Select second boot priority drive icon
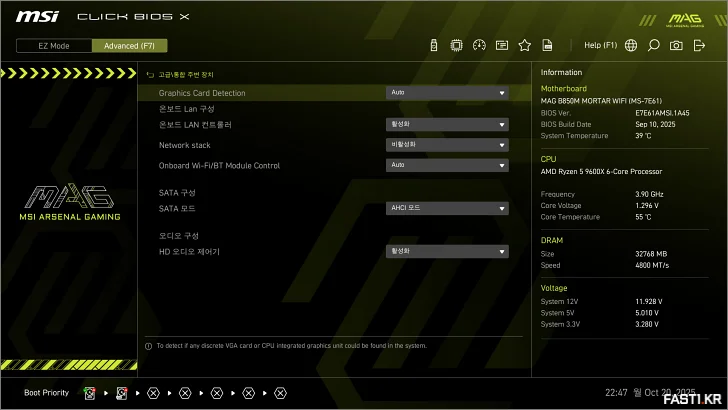This screenshot has width=728, height=410. pos(122,393)
